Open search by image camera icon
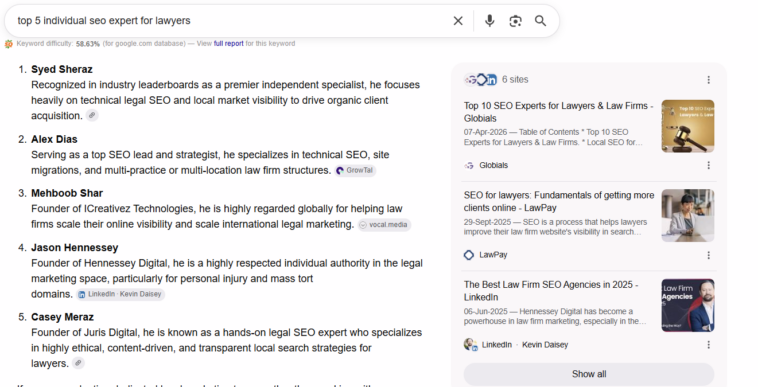The image size is (758, 387). pos(515,21)
